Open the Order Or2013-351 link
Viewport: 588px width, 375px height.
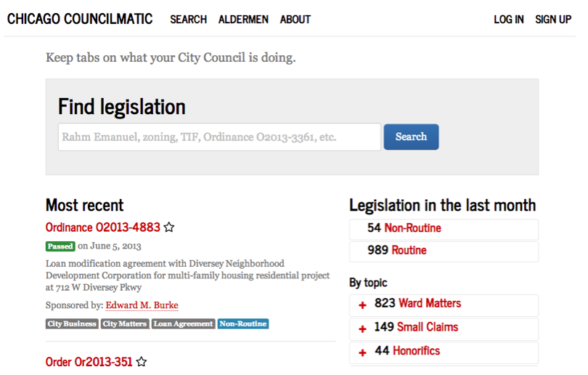89,362
